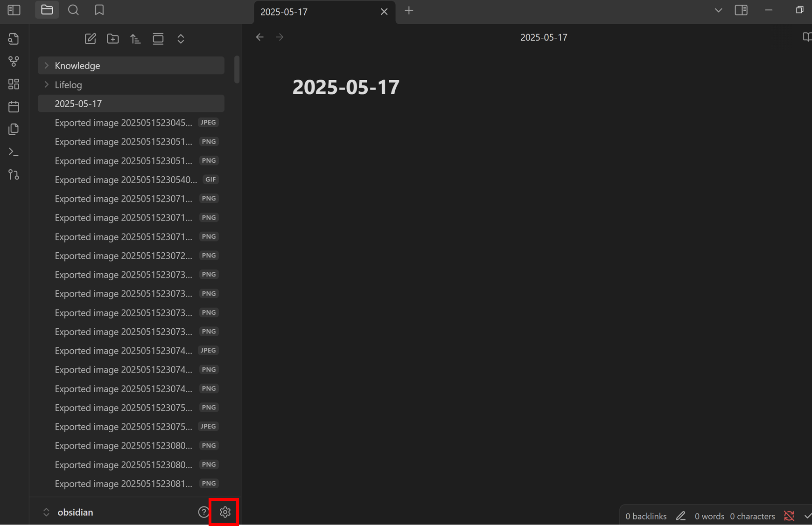Open the canvas icon in the ribbon
812x526 pixels.
point(14,84)
